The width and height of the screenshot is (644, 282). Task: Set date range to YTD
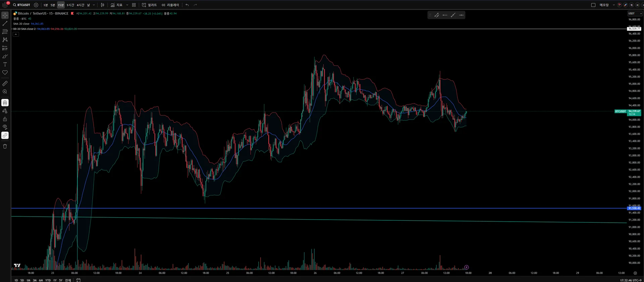click(48, 280)
